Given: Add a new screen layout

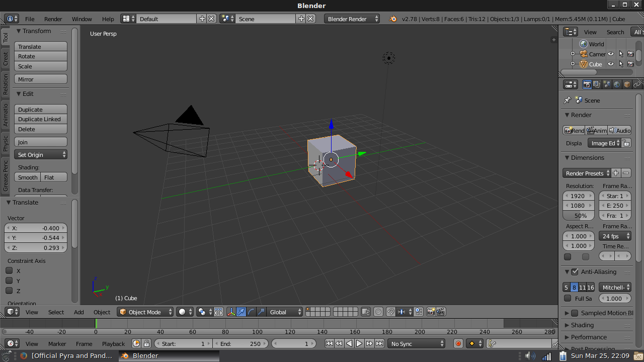Looking at the screenshot, I should coord(202,19).
